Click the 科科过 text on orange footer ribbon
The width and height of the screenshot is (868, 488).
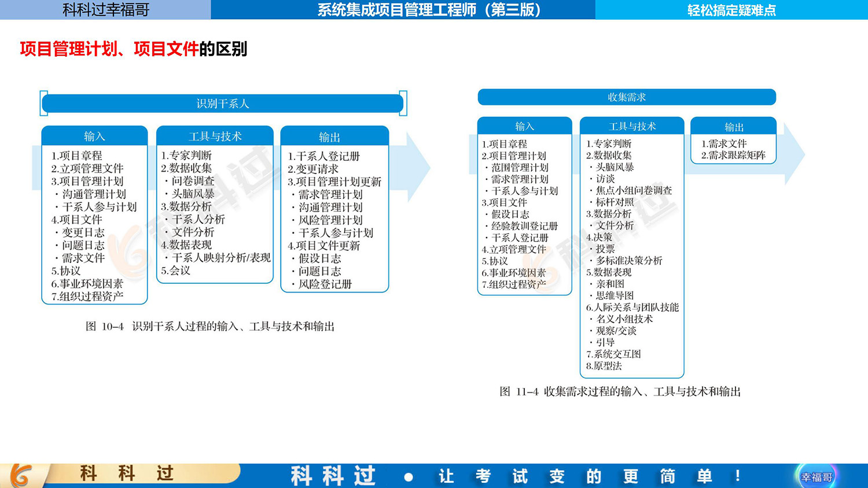point(127,474)
